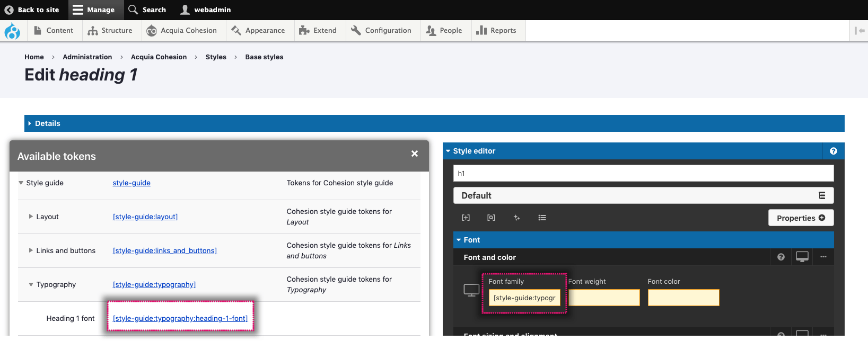Open help icon for Font and color
The height and width of the screenshot is (341, 868).
(x=781, y=257)
